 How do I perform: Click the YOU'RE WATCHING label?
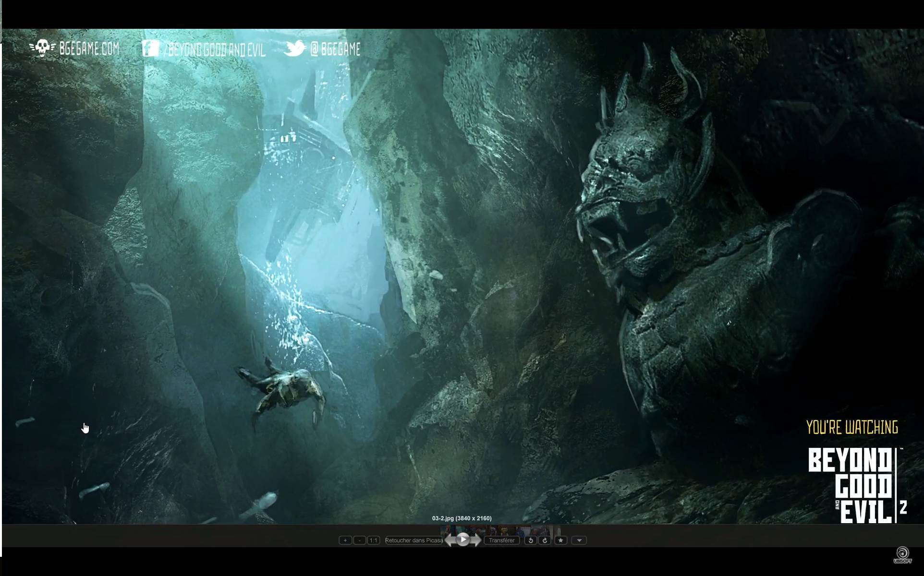[x=851, y=427]
